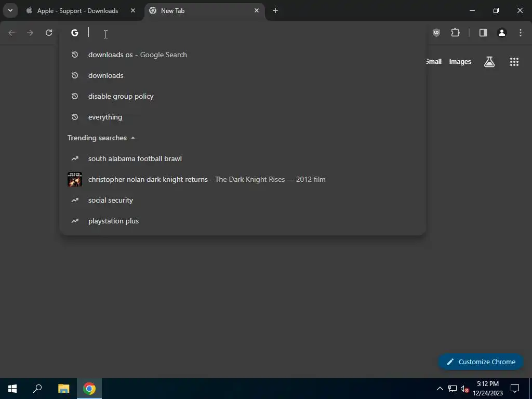532x399 pixels.
Task: Click history icon beside 'downloads os'
Action: pyautogui.click(x=75, y=55)
